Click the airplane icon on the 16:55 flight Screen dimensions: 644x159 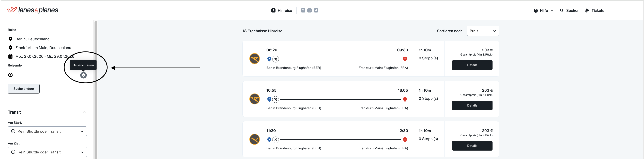275,99
